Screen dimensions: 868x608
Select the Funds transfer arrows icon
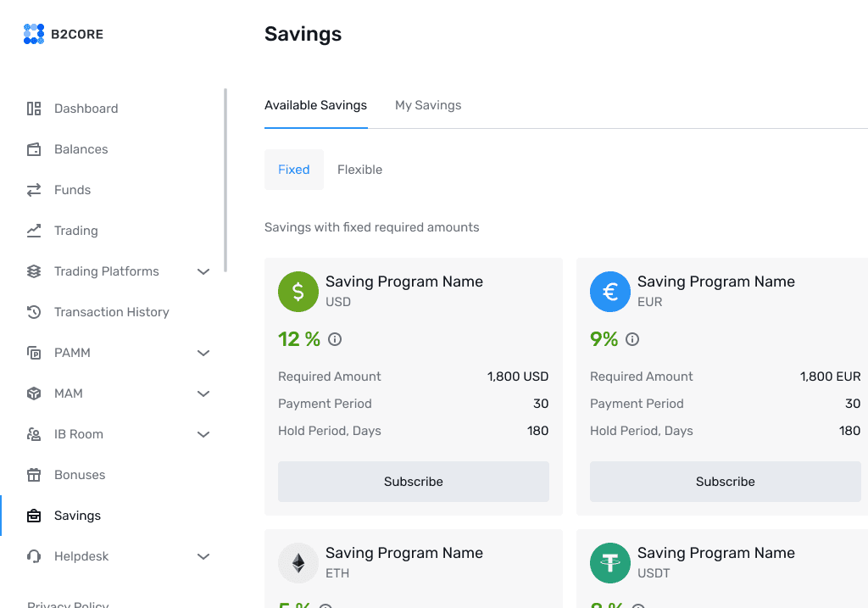click(34, 190)
